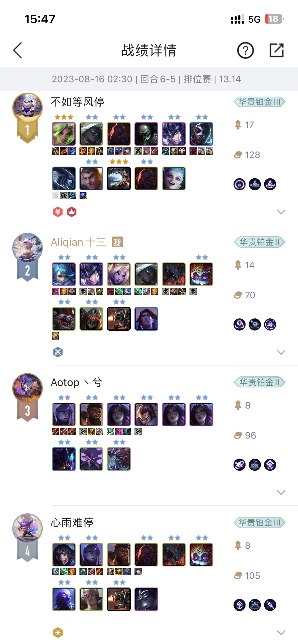Expand details for fourth place 心雨难停

(x=281, y=633)
